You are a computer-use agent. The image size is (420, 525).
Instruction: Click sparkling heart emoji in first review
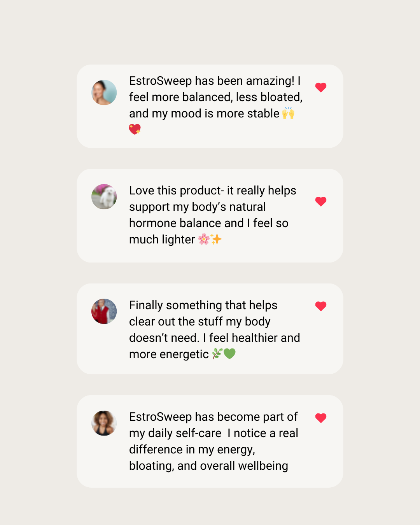[135, 129]
